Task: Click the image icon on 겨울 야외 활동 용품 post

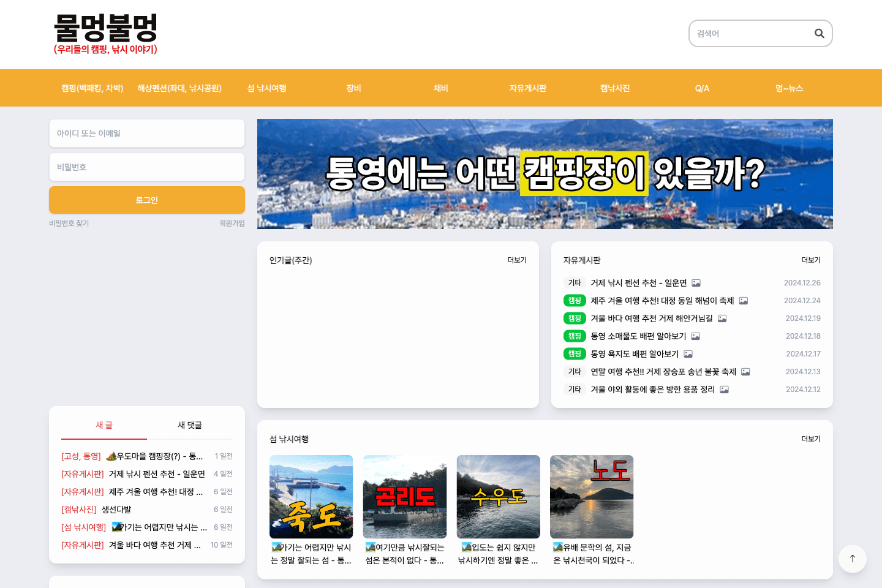Action: tap(724, 390)
